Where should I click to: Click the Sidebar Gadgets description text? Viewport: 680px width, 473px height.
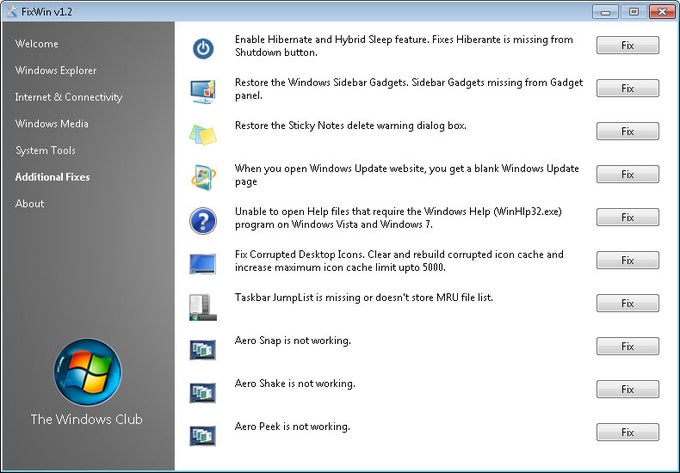tap(409, 89)
